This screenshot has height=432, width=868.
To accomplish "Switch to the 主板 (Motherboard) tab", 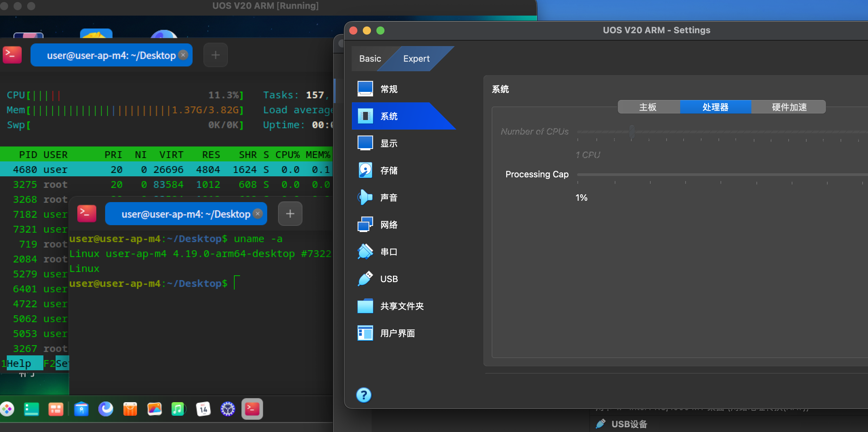I will [648, 107].
